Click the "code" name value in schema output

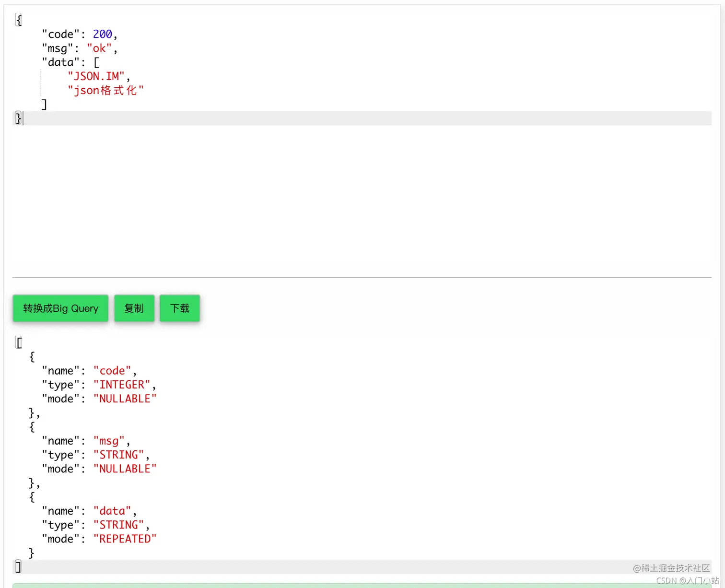click(112, 371)
